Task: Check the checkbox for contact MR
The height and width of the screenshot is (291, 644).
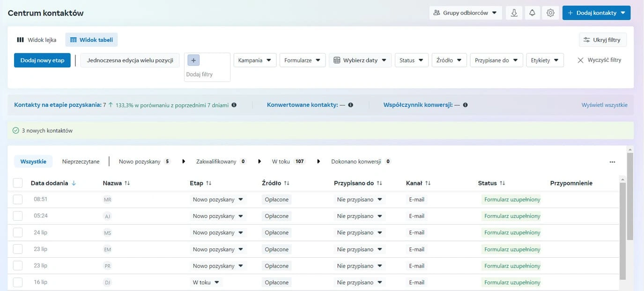Action: click(17, 199)
